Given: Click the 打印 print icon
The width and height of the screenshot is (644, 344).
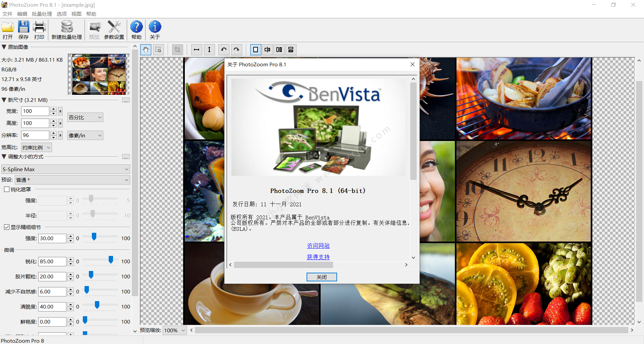Looking at the screenshot, I should 39,30.
